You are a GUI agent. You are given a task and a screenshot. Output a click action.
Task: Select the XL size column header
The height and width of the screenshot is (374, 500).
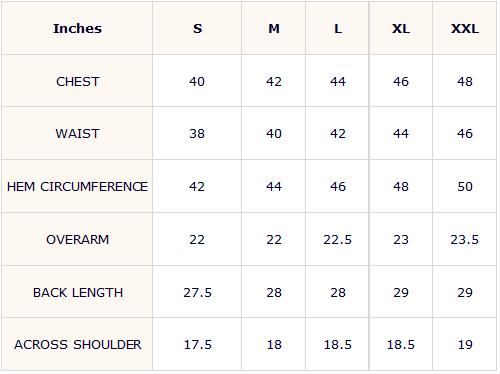401,29
